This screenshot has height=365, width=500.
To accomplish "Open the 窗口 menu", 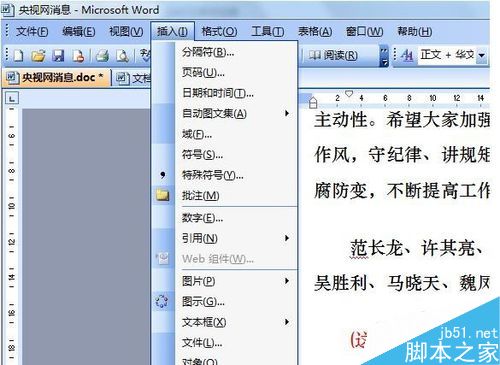I will (364, 32).
